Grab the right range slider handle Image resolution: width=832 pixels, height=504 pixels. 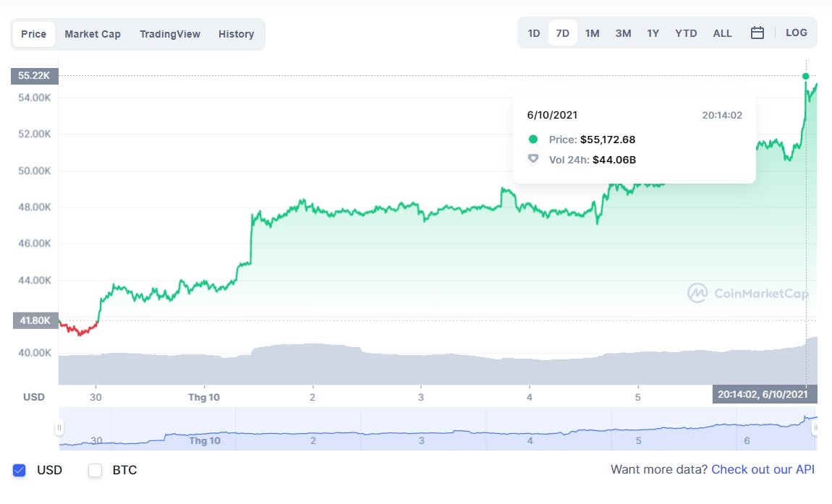(815, 428)
